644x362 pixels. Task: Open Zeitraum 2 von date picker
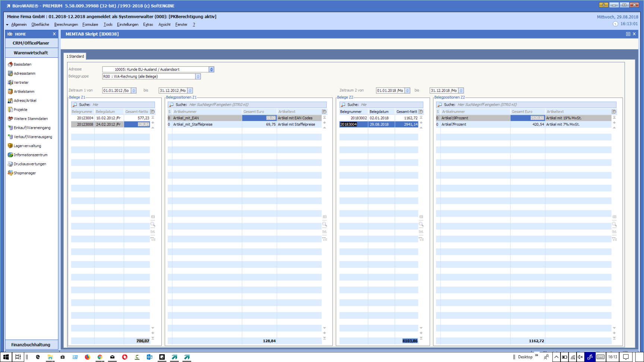[407, 90]
